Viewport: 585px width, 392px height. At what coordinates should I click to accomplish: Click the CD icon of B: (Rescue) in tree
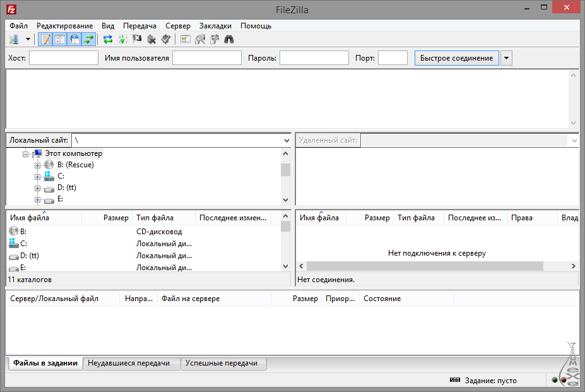click(49, 165)
